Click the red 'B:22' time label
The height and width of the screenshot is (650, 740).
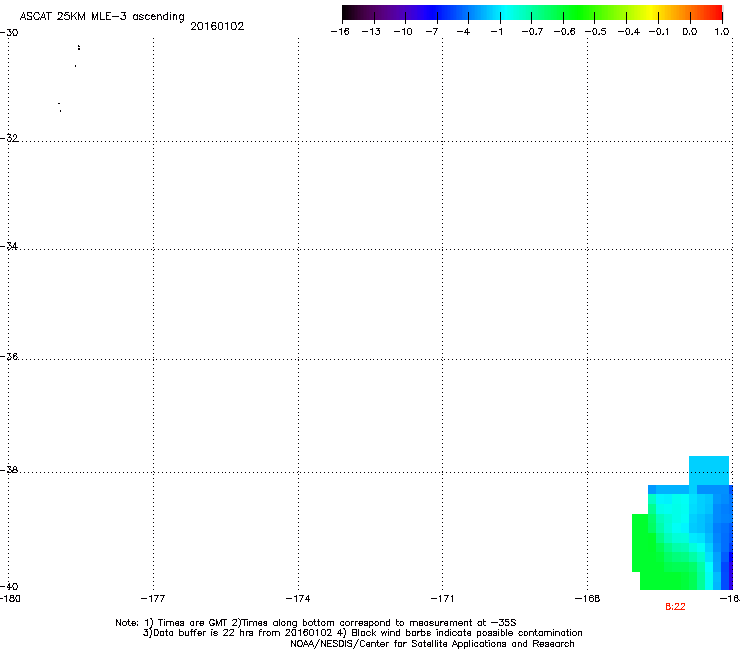tap(675, 607)
